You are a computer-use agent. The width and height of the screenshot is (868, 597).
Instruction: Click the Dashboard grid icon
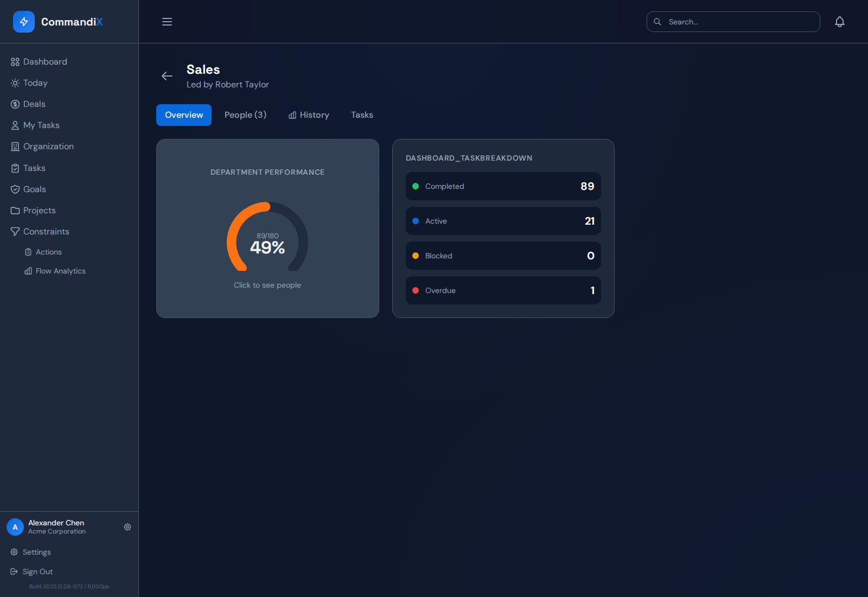[x=15, y=62]
